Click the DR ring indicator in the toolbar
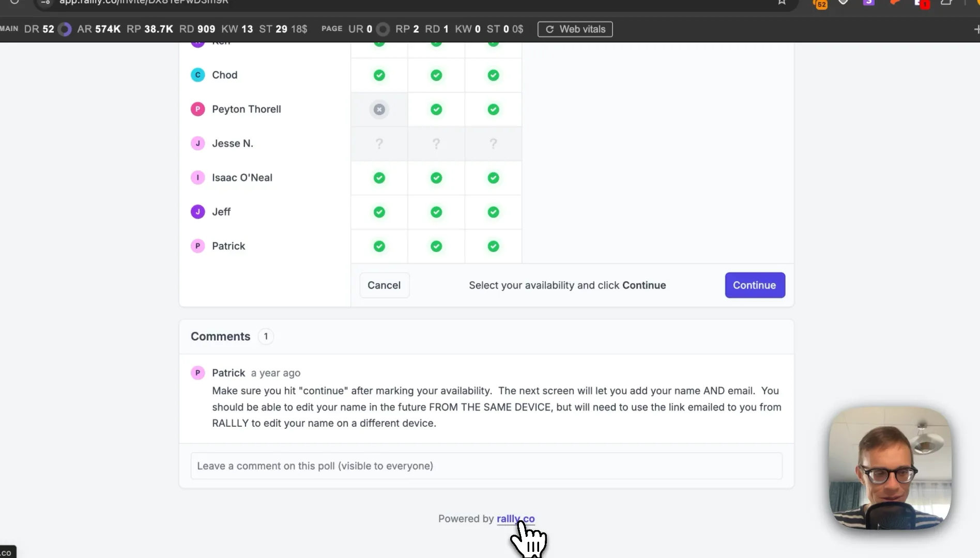The height and width of the screenshot is (558, 980). pos(65,29)
